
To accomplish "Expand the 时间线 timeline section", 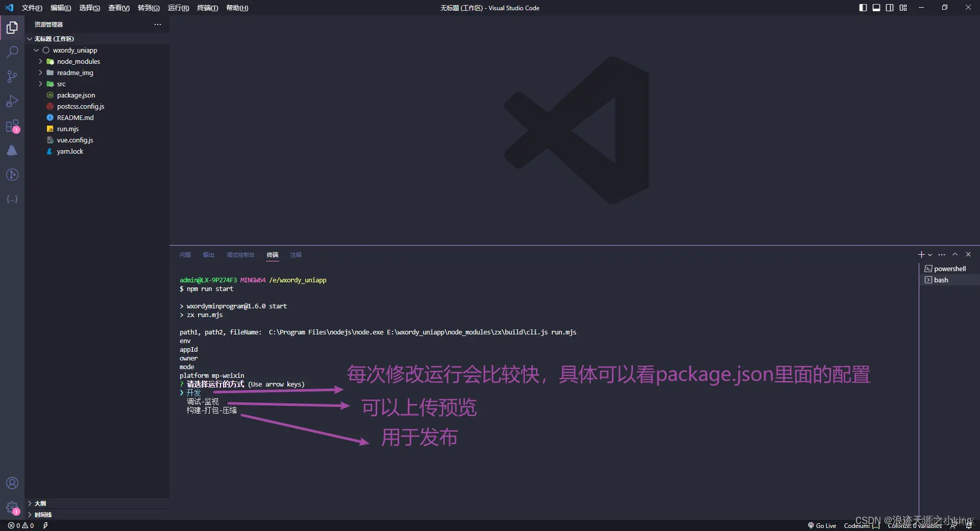I will point(97,515).
